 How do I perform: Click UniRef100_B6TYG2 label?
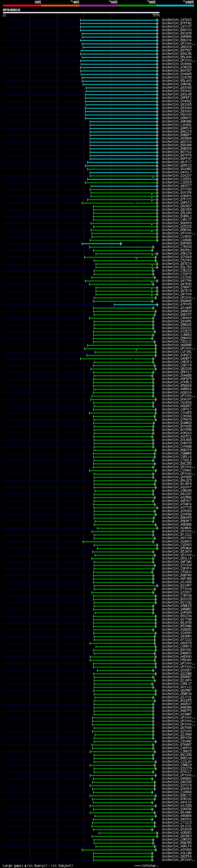point(177,152)
